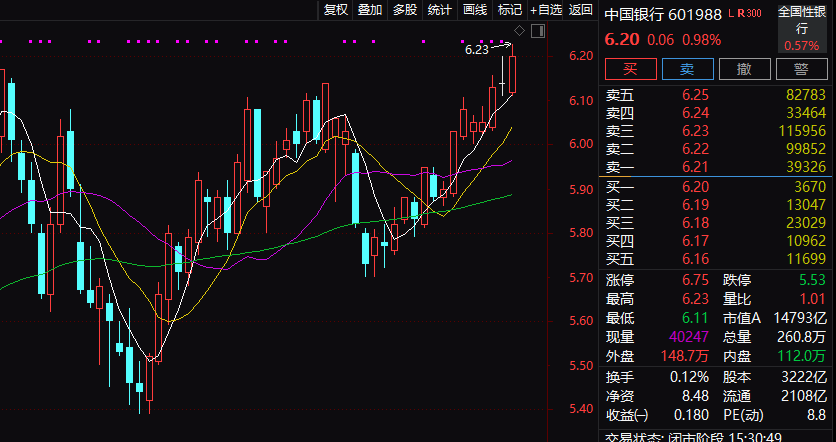Click the 总量 260.8万 value
This screenshot has height=442, width=836.
click(x=801, y=337)
